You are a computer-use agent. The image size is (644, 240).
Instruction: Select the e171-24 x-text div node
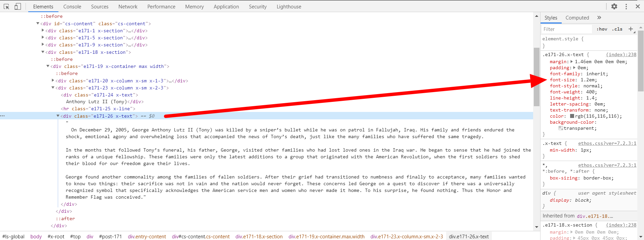click(x=99, y=95)
